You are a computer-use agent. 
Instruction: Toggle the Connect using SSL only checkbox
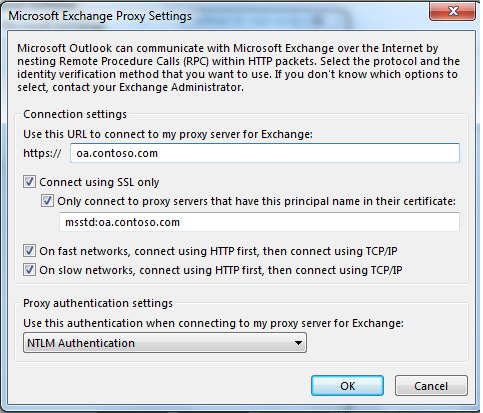(x=29, y=182)
